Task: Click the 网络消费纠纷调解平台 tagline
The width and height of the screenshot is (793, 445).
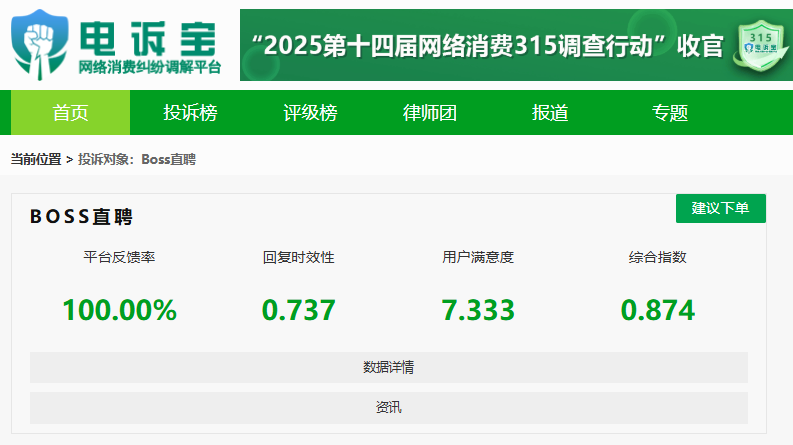Action: (150, 67)
